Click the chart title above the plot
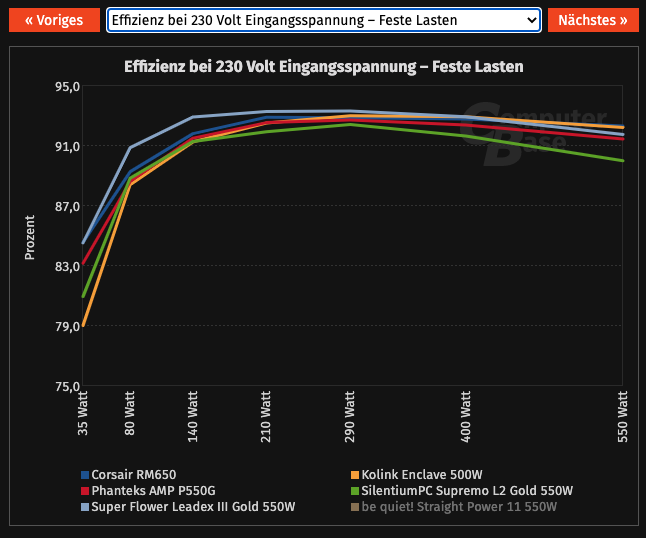Viewport: 646px width, 538px height. pos(324,66)
